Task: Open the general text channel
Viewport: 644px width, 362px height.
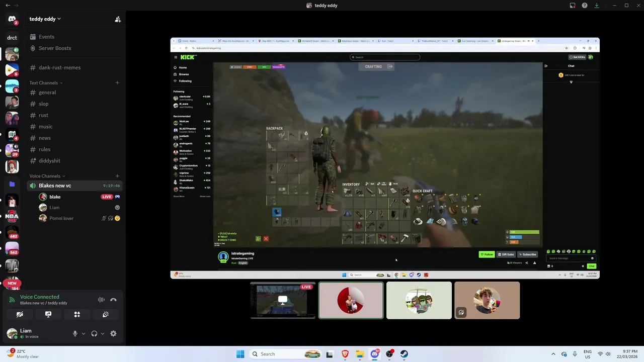Action: click(x=75, y=93)
